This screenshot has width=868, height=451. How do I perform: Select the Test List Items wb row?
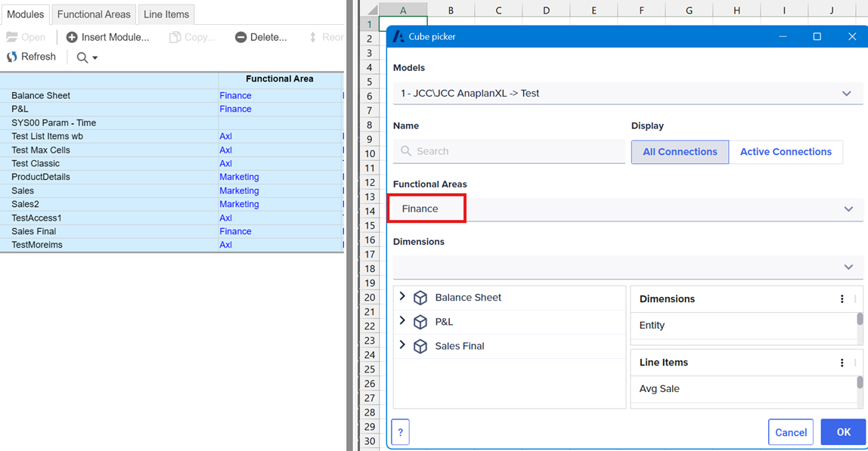pyautogui.click(x=172, y=136)
